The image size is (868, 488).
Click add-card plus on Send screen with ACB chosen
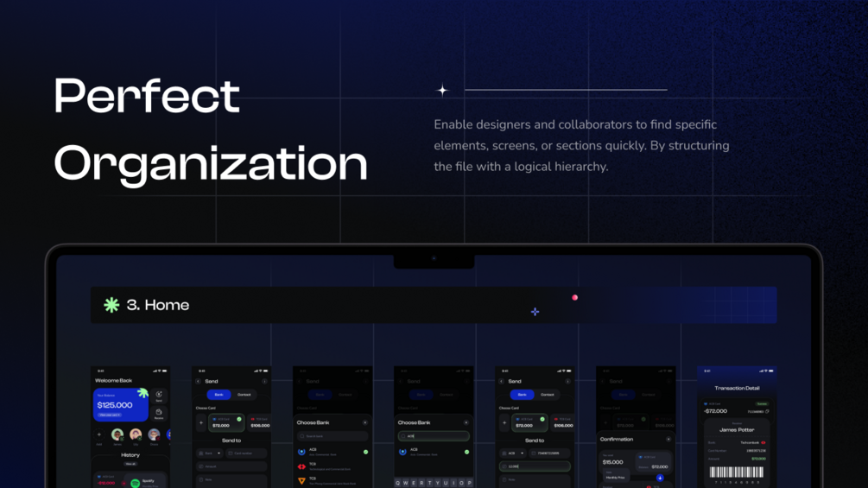[504, 422]
